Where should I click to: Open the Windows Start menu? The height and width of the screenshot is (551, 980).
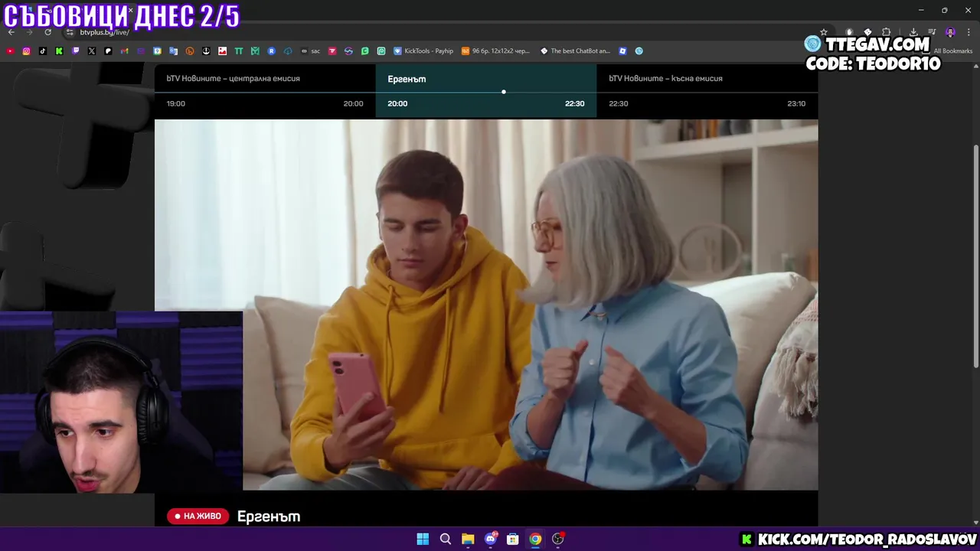(423, 539)
